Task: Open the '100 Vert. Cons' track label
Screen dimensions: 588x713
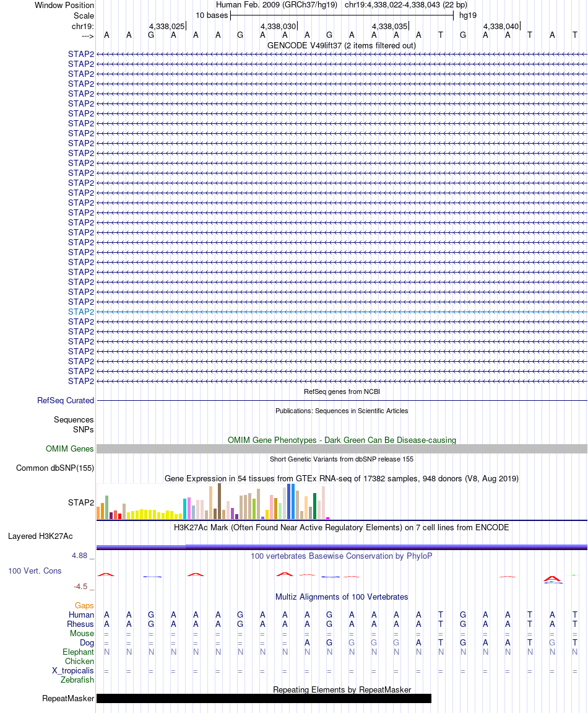Action: coord(35,571)
